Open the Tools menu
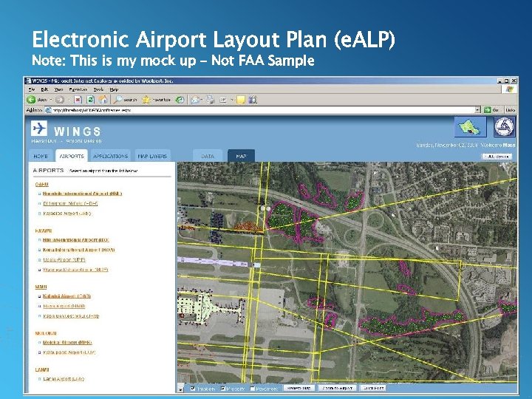 coord(98,89)
